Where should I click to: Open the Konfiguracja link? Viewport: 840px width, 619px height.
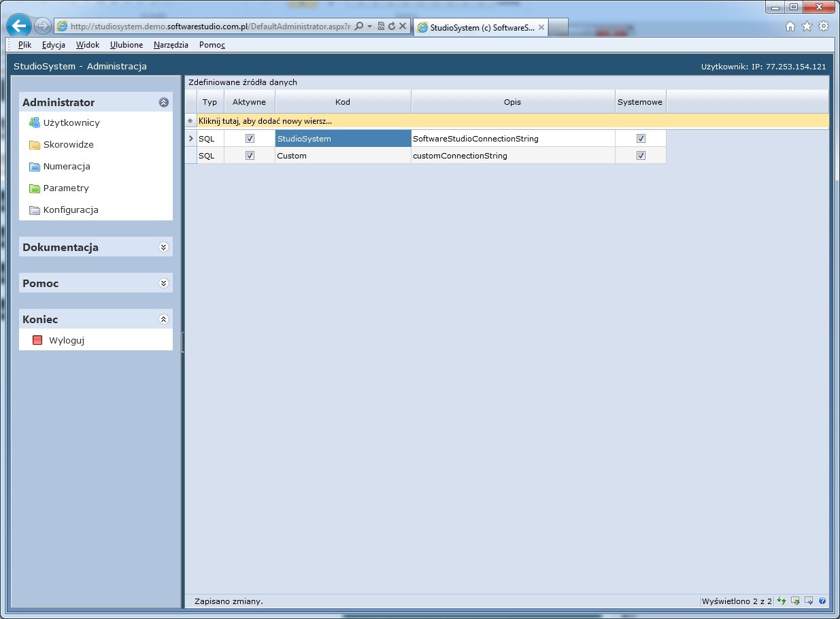point(71,210)
